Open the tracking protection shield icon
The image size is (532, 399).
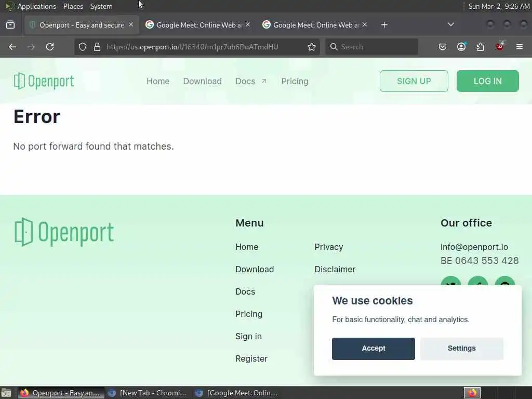pyautogui.click(x=83, y=47)
